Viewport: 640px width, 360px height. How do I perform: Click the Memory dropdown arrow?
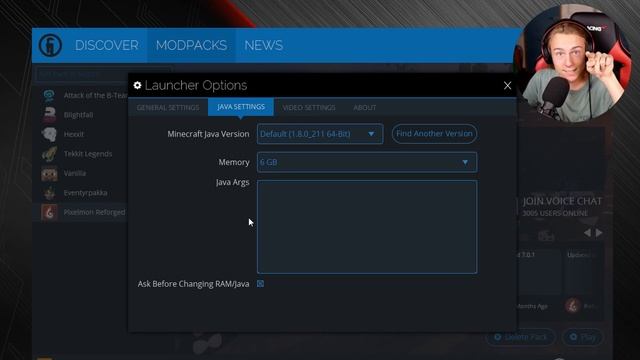pyautogui.click(x=465, y=162)
